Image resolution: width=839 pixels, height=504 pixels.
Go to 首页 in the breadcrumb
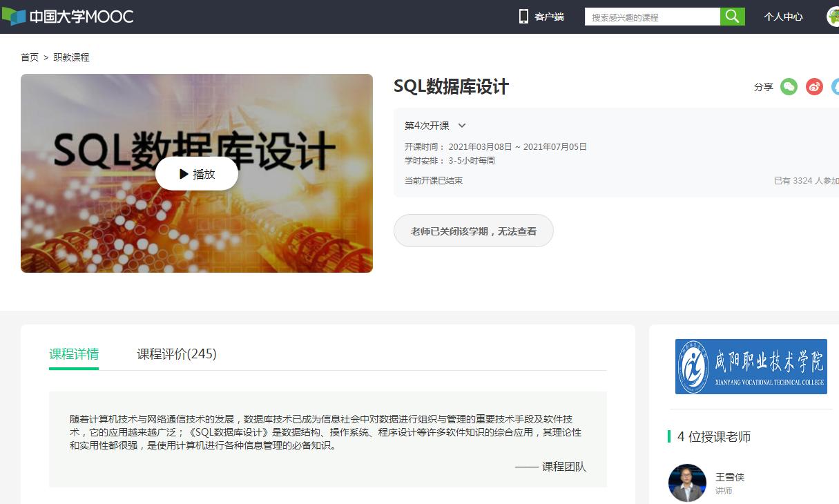(30, 57)
